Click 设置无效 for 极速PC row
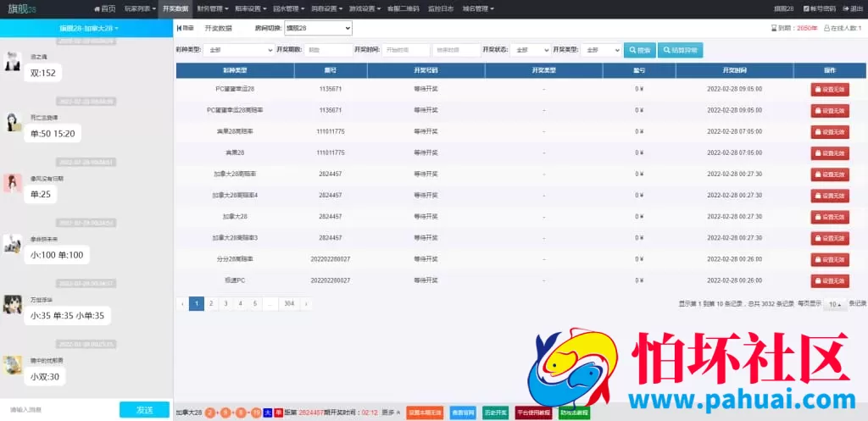Screen dimensions: 868x421 pos(830,280)
